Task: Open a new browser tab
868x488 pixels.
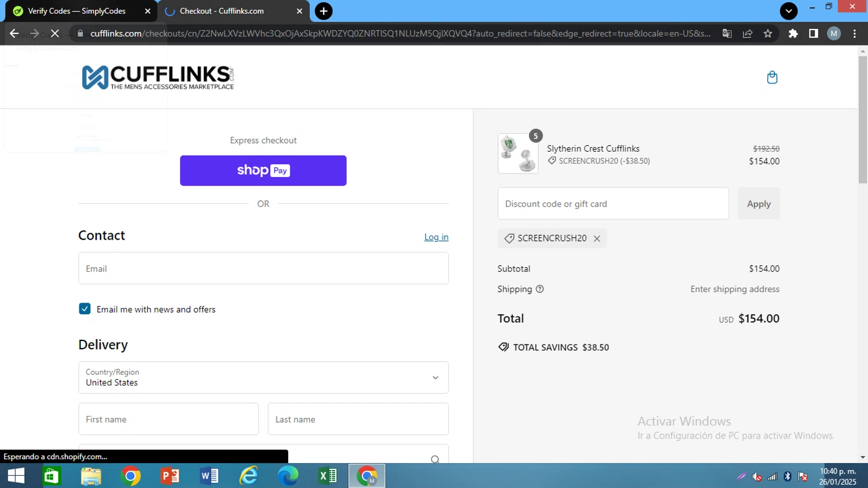Action: pos(323,11)
